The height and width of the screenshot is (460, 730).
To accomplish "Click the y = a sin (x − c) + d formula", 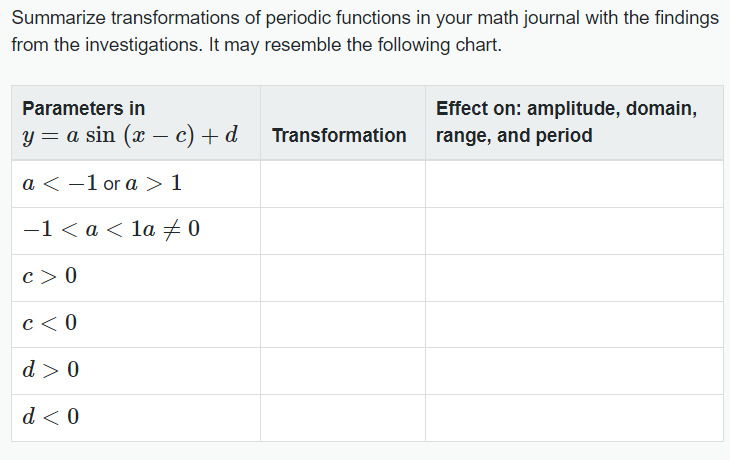I will tap(129, 135).
